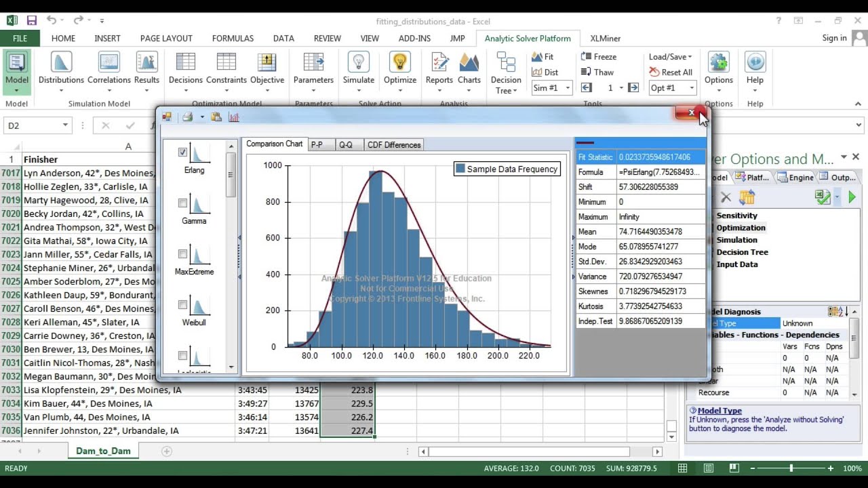Viewport: 868px width, 488px height.
Task: Open the Load/Save dropdown
Action: pos(670,57)
